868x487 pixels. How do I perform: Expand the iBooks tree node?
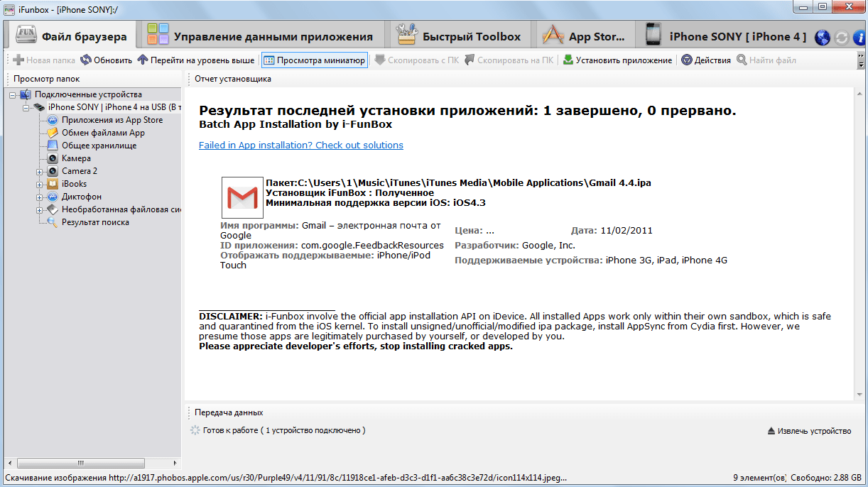click(40, 184)
